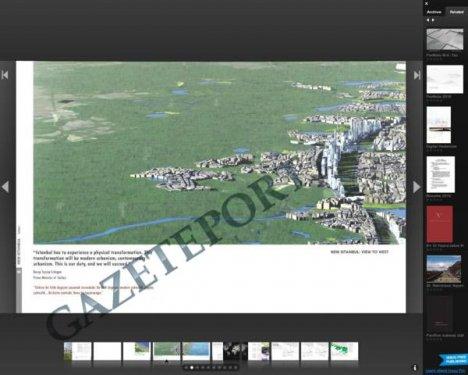Select the currently highlighted green aerial page thumbnail

[x=167, y=351]
